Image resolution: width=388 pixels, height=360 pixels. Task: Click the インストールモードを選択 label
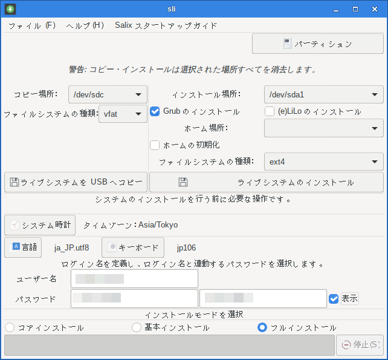194,314
